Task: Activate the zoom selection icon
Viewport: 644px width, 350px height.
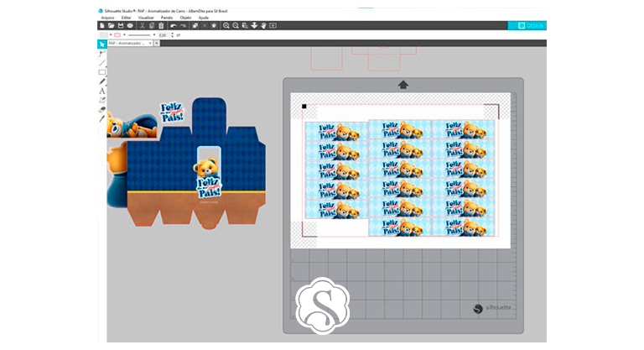Action: (x=245, y=25)
